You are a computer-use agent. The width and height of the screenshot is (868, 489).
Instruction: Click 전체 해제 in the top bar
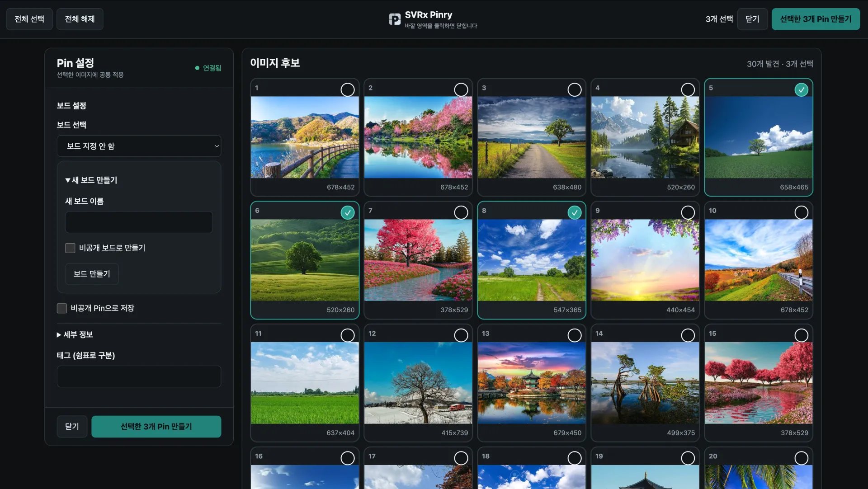(80, 19)
